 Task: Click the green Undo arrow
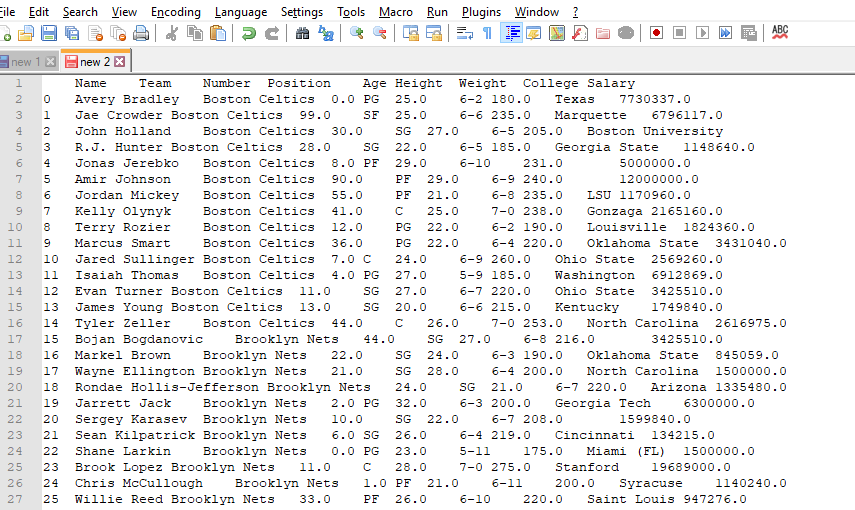pos(249,33)
